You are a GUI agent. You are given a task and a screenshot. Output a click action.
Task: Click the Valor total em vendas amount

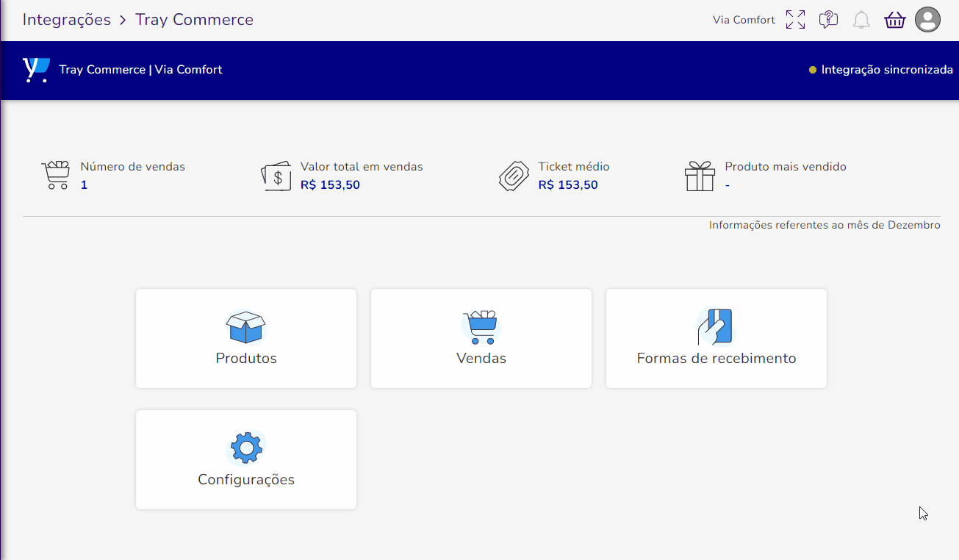point(330,185)
